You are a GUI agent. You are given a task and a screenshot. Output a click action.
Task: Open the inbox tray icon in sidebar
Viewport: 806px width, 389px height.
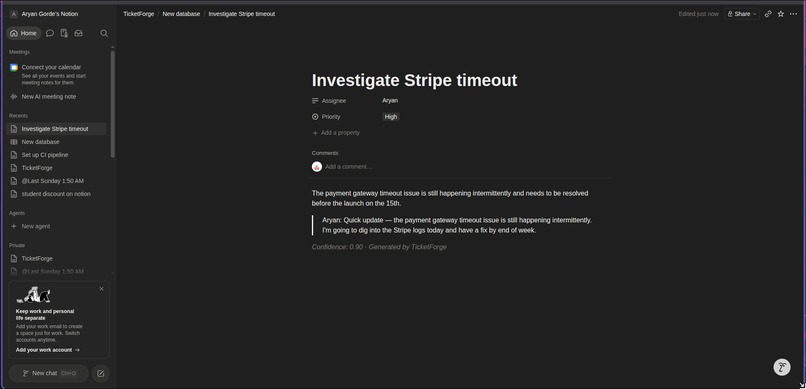pyautogui.click(x=78, y=33)
